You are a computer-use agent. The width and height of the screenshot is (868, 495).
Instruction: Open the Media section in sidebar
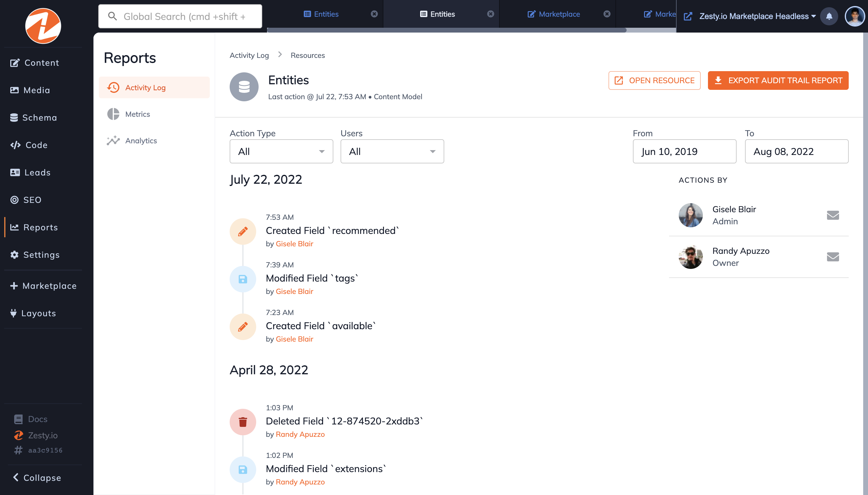30,90
